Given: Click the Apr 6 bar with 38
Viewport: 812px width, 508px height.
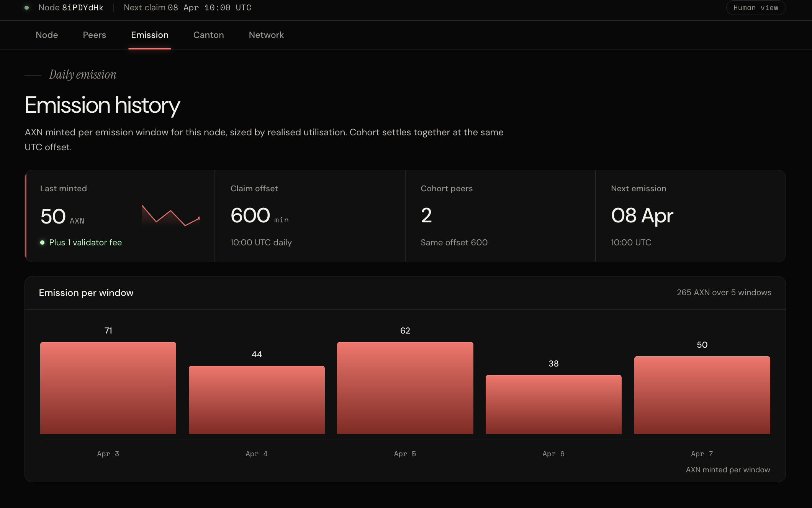Looking at the screenshot, I should (x=553, y=404).
